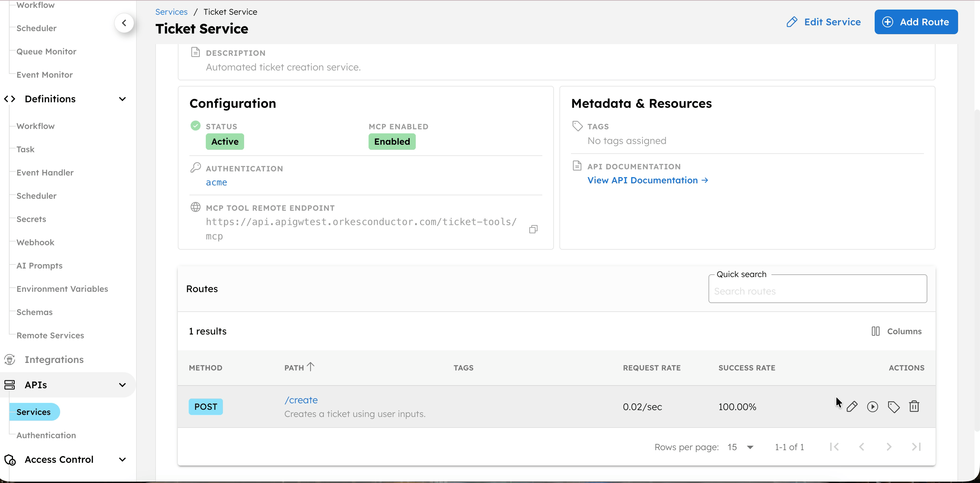Click the Integrations plug icon in sidebar
The image size is (980, 483).
10,359
